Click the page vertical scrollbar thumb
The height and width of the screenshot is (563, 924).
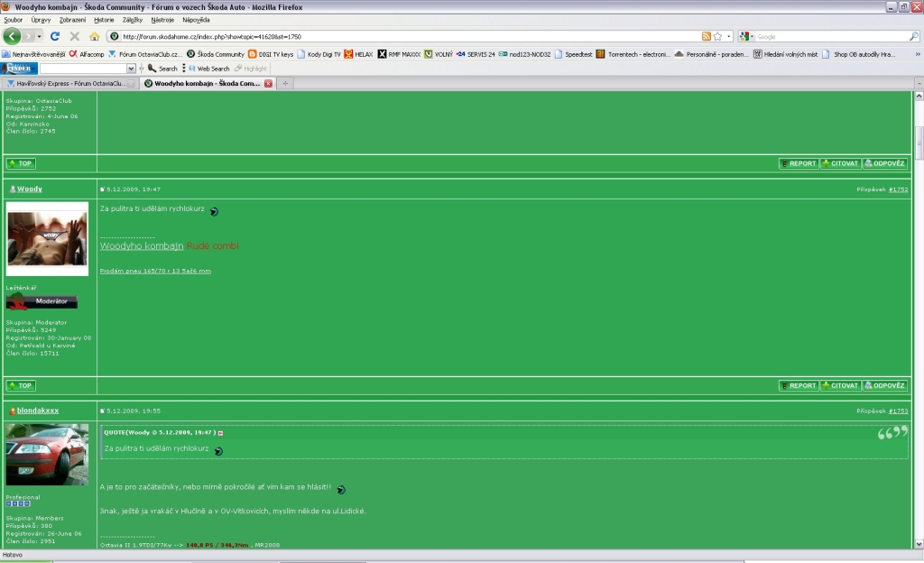pos(919,140)
